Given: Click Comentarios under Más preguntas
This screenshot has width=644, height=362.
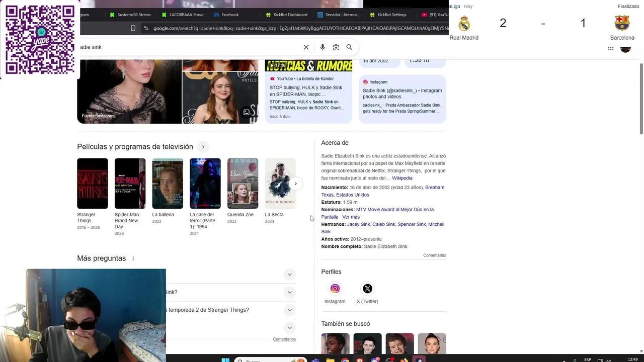Looking at the screenshot, I should coord(284,339).
